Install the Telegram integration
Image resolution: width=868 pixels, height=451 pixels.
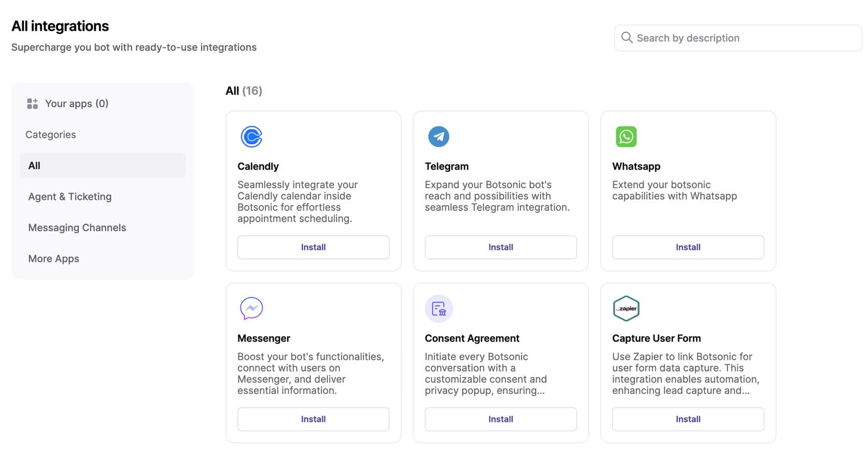click(501, 247)
